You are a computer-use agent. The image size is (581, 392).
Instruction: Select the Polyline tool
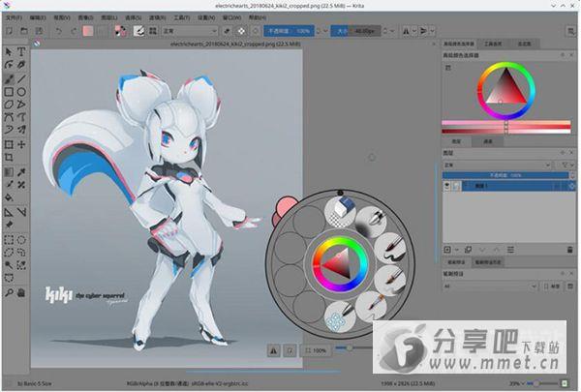tap(21, 105)
